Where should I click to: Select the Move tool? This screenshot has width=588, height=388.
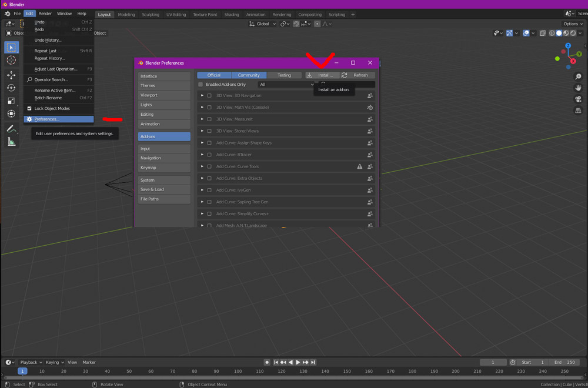point(11,75)
